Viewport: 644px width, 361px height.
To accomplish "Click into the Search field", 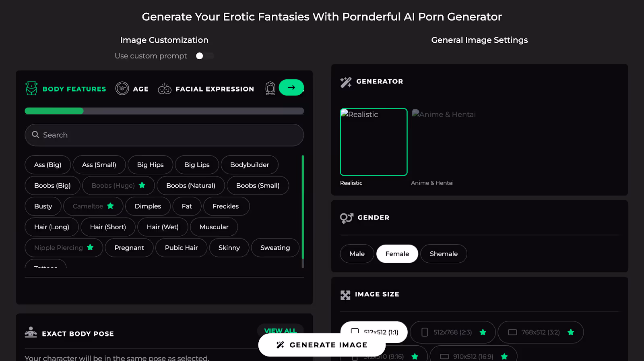I will click(164, 135).
